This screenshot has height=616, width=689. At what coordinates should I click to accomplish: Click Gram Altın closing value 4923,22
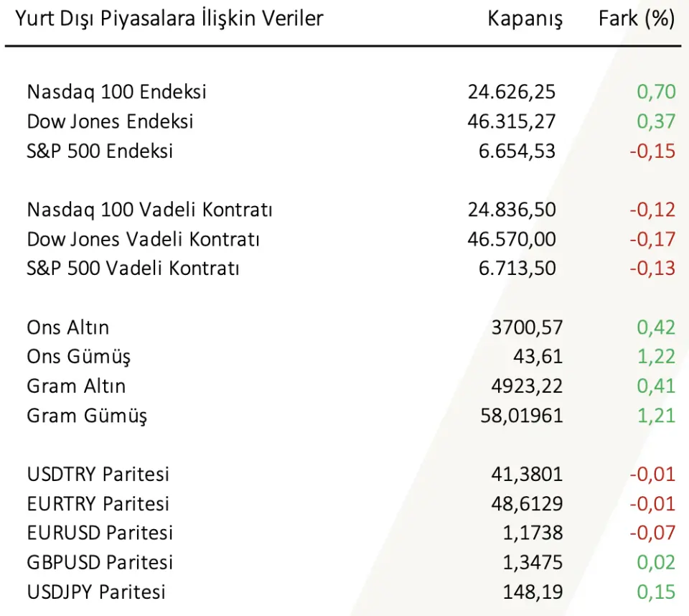tap(527, 386)
